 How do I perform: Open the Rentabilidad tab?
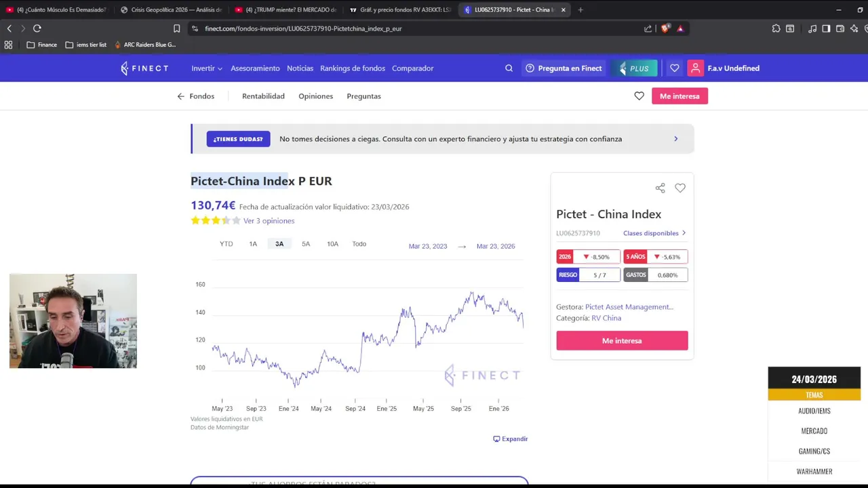pos(263,96)
